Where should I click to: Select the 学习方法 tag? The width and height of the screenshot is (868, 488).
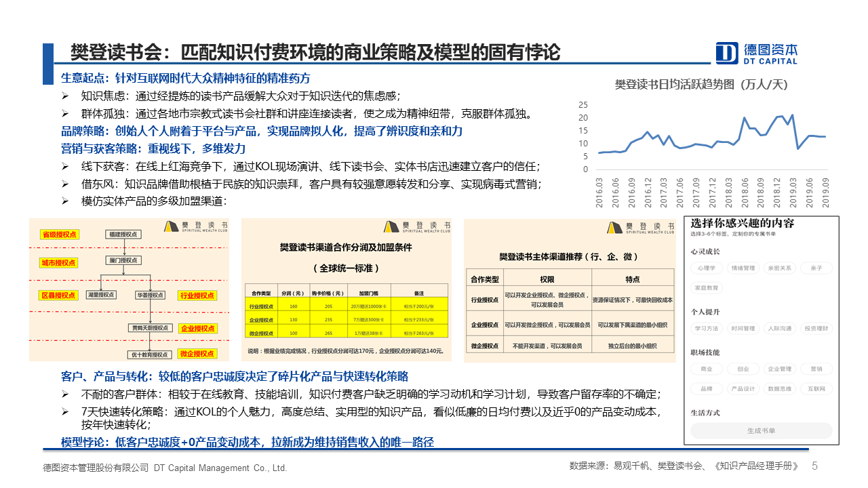pos(706,329)
